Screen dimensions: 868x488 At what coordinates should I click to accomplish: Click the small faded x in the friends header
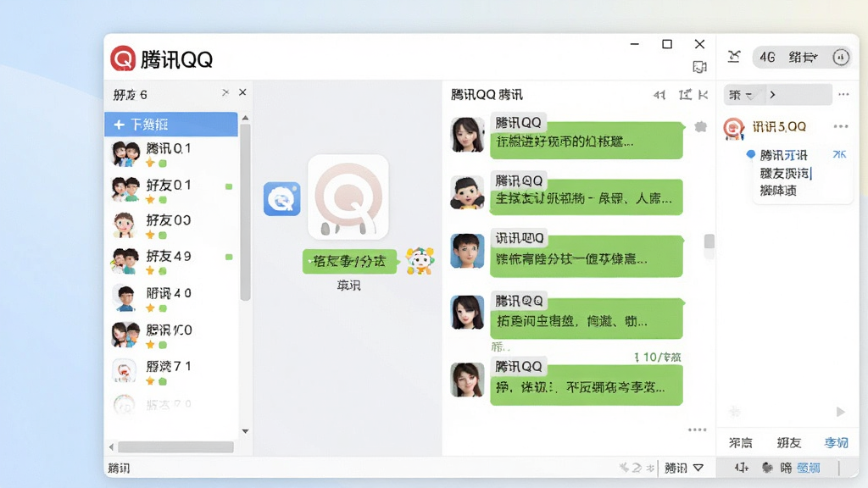[x=225, y=92]
